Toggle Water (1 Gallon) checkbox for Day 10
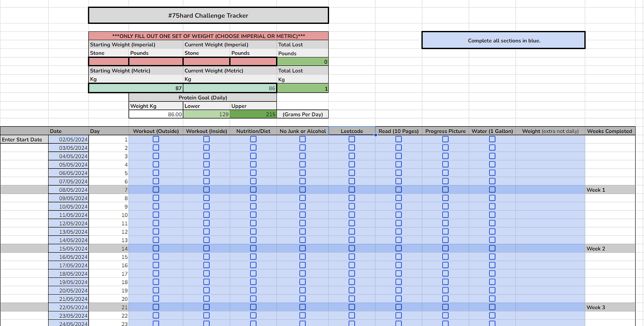Screen dimensions: 644x326 492,215
